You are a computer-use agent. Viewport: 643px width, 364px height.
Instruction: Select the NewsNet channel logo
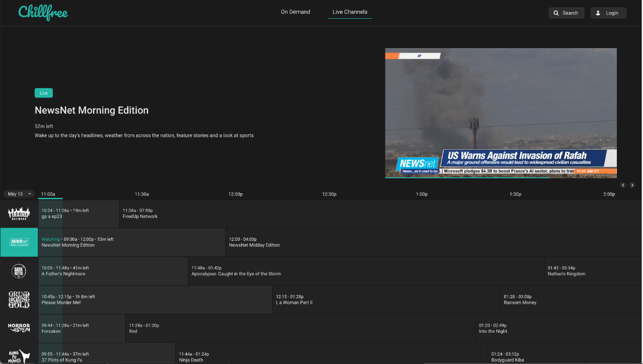pyautogui.click(x=19, y=242)
